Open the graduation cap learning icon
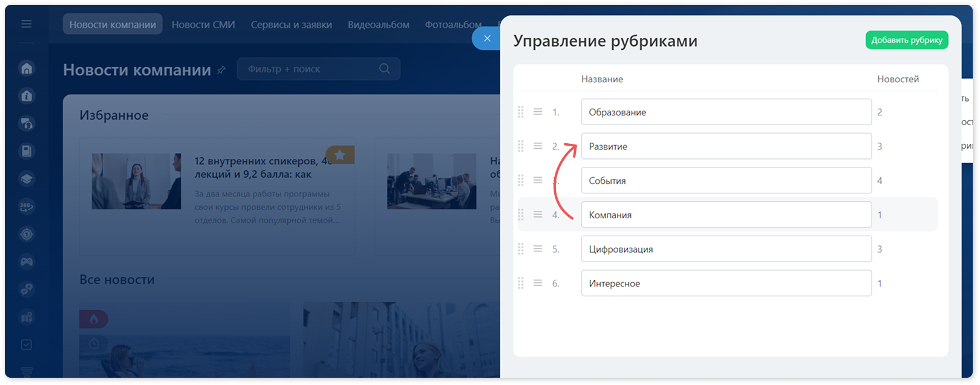 point(27,179)
